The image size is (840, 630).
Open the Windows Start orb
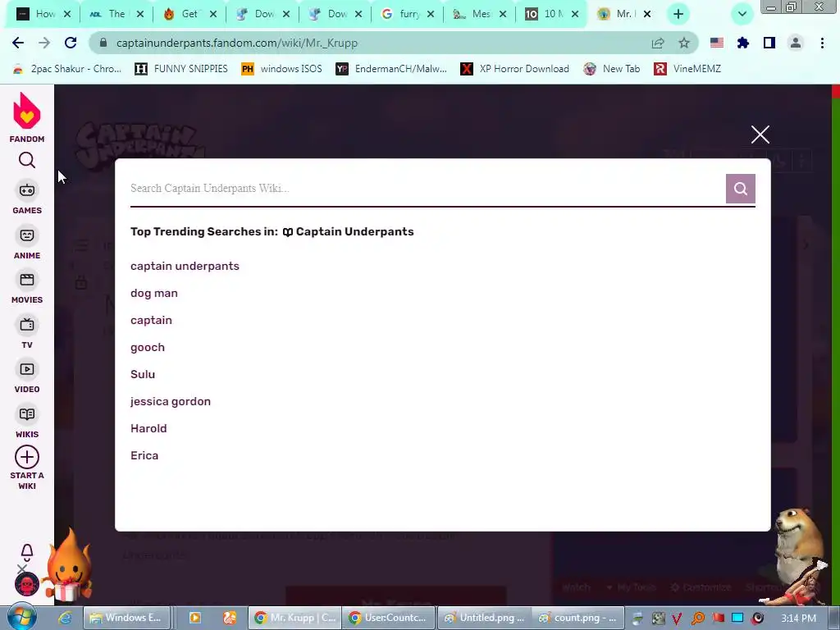[x=21, y=617]
